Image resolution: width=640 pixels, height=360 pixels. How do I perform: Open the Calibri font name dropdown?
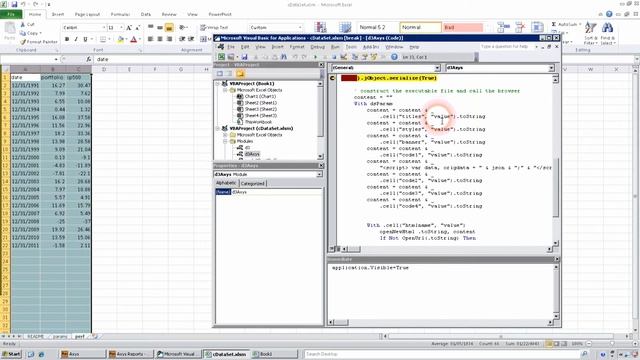tap(104, 27)
